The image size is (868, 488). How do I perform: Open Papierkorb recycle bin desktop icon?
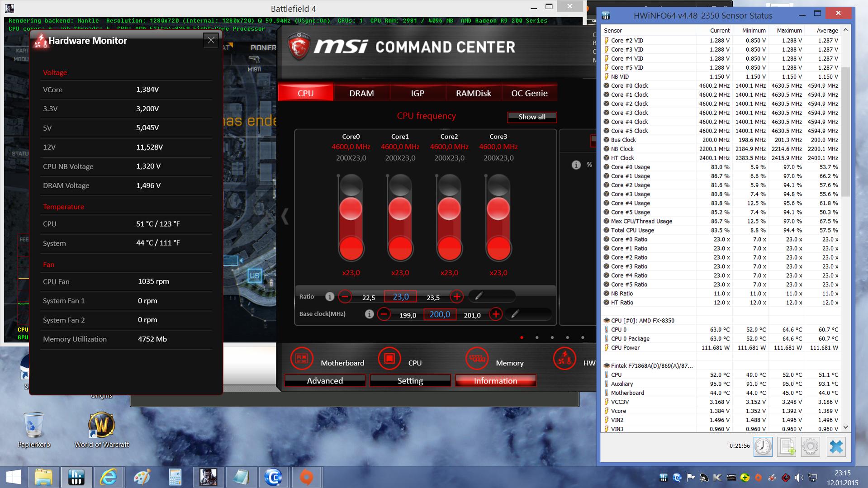[34, 430]
